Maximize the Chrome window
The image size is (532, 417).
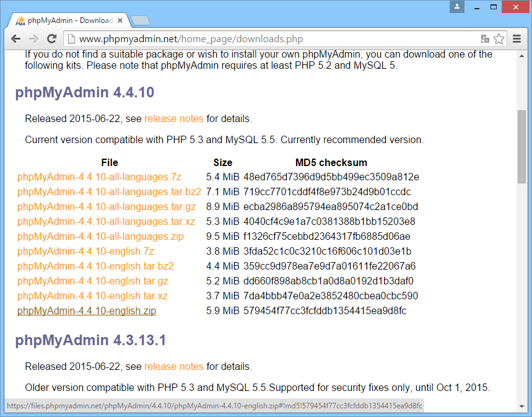[x=494, y=7]
